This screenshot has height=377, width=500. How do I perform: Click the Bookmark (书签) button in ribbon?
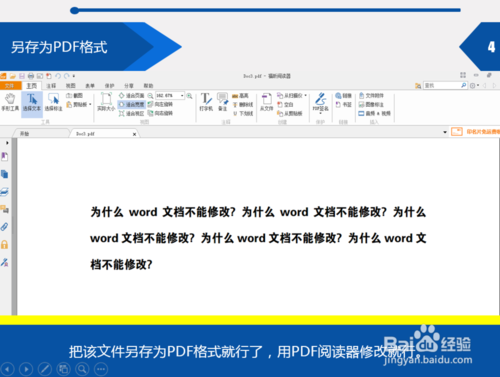343,105
